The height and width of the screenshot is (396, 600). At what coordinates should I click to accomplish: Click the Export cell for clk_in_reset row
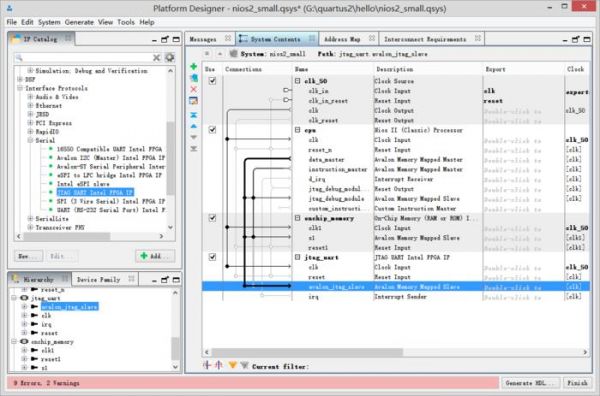tap(523, 101)
